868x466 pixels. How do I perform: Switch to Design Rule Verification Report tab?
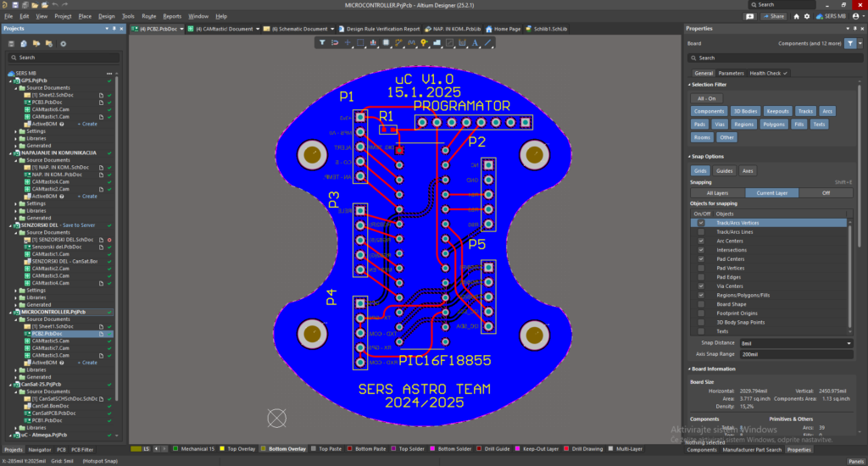(383, 29)
